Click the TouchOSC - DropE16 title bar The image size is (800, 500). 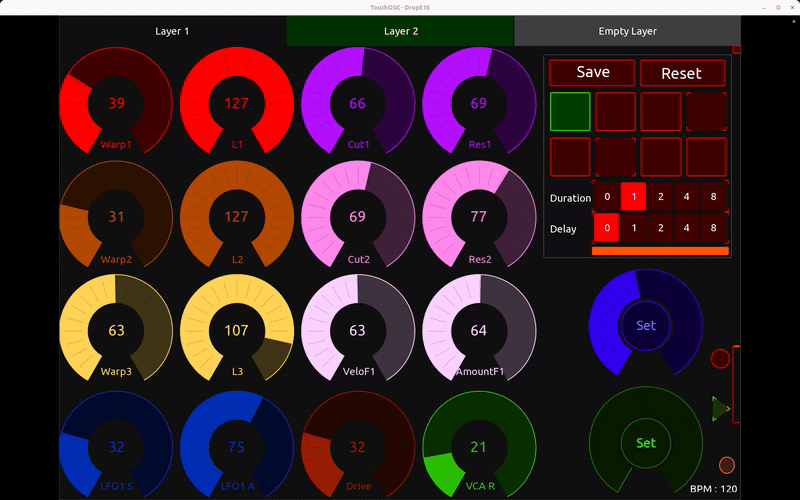400,7
